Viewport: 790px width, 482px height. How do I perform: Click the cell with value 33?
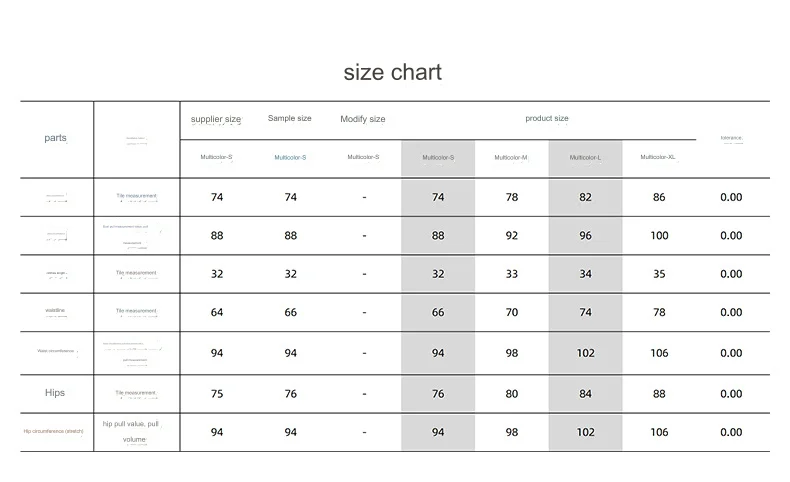tap(511, 274)
